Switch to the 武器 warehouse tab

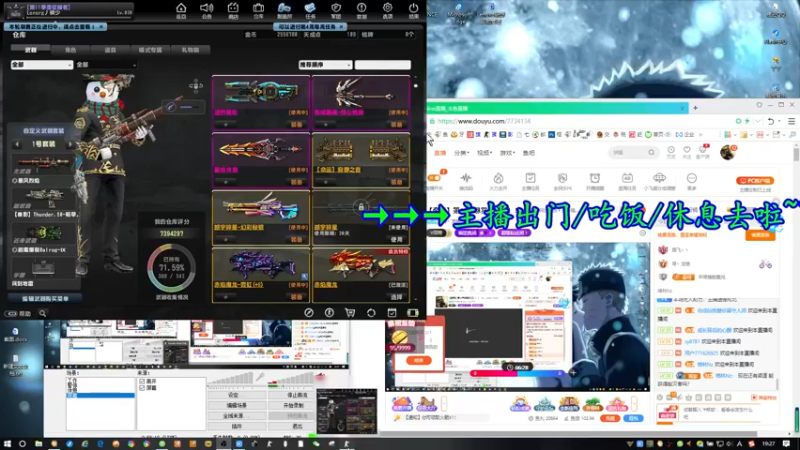click(x=31, y=49)
